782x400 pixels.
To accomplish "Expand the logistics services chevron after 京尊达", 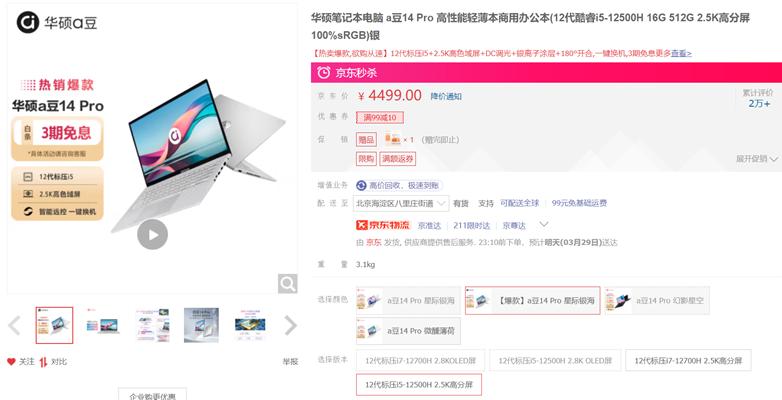I will tap(544, 224).
